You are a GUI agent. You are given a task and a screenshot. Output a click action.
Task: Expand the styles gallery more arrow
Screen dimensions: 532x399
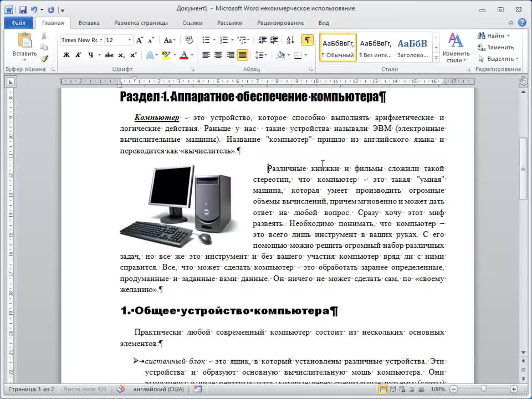tap(436, 58)
